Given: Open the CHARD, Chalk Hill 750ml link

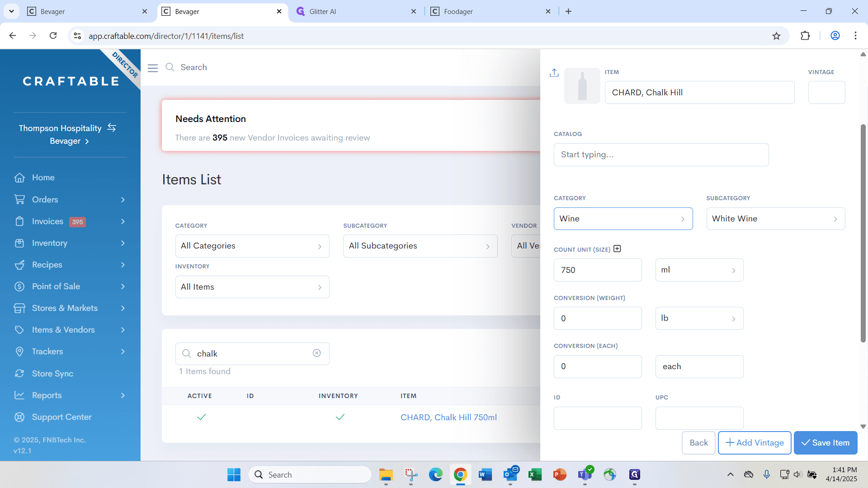Looking at the screenshot, I should pos(448,417).
